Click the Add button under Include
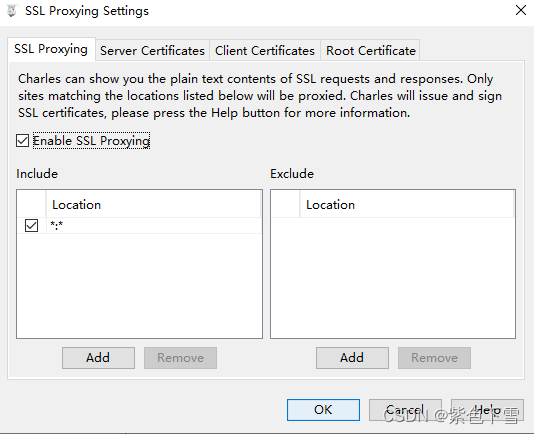Screen dimensions: 534x434 (x=98, y=358)
